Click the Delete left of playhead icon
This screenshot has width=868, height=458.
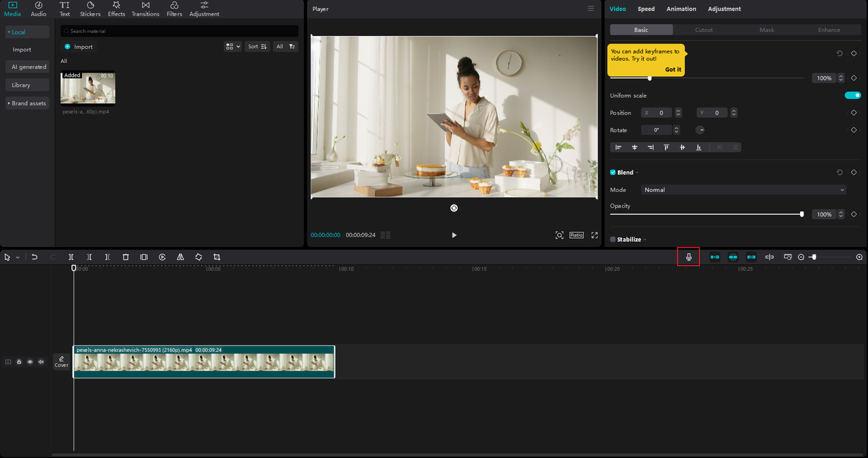coord(90,257)
